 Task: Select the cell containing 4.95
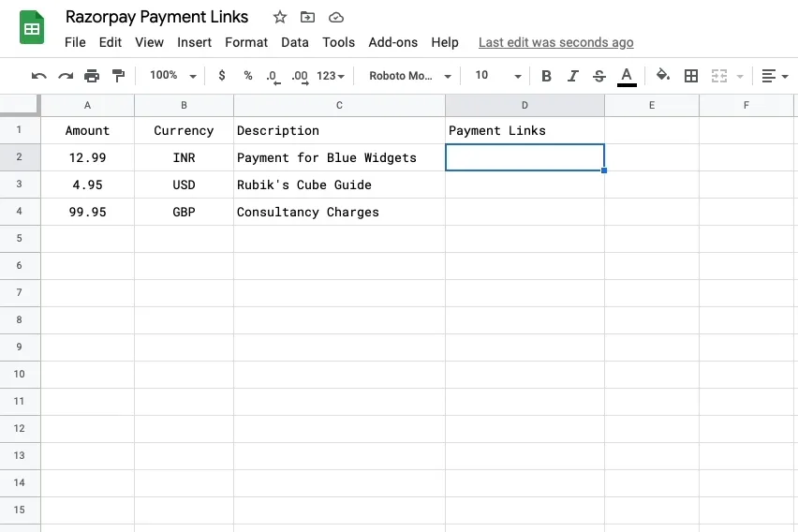pyautogui.click(x=87, y=185)
